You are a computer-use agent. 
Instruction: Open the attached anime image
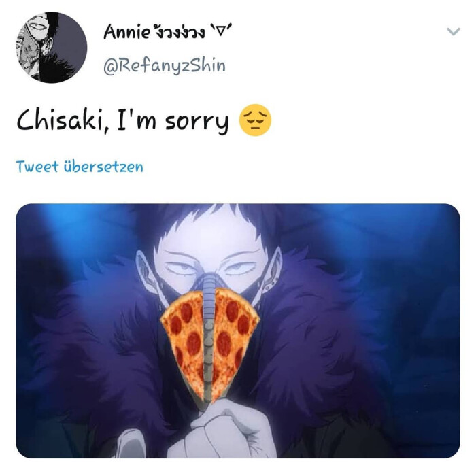238,330
